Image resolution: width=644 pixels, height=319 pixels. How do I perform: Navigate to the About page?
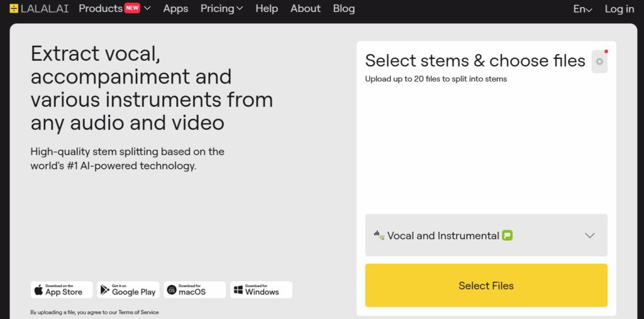tap(305, 9)
